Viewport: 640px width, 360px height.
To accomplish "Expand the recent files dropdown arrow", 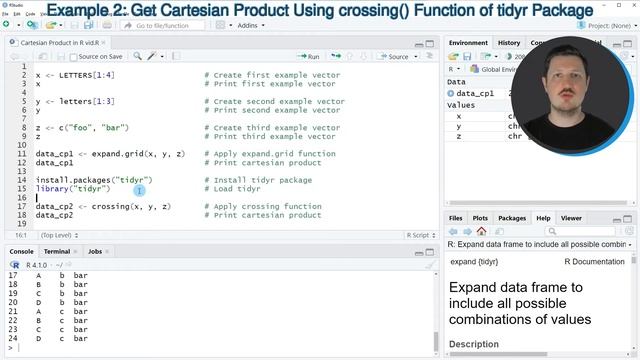I will click(61, 25).
